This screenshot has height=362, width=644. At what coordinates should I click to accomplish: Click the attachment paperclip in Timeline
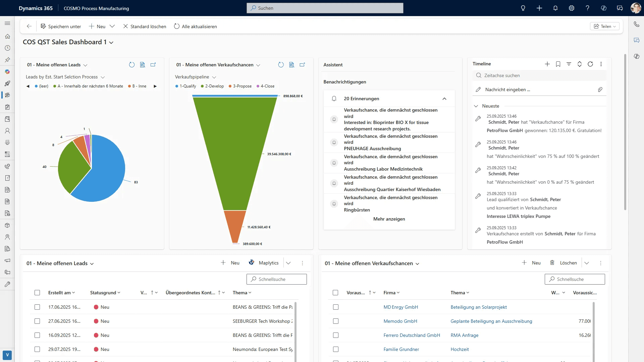[600, 89]
